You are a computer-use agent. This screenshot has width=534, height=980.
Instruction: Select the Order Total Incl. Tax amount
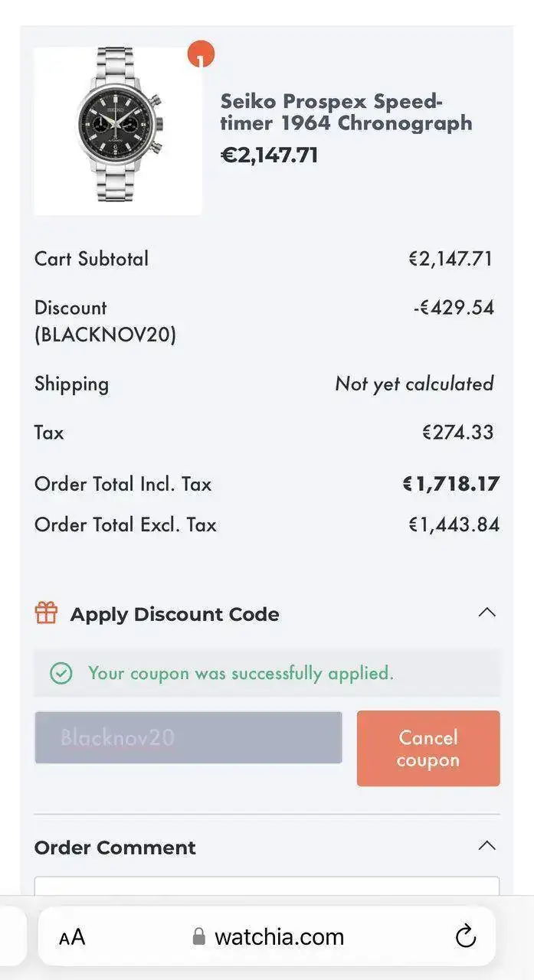450,484
